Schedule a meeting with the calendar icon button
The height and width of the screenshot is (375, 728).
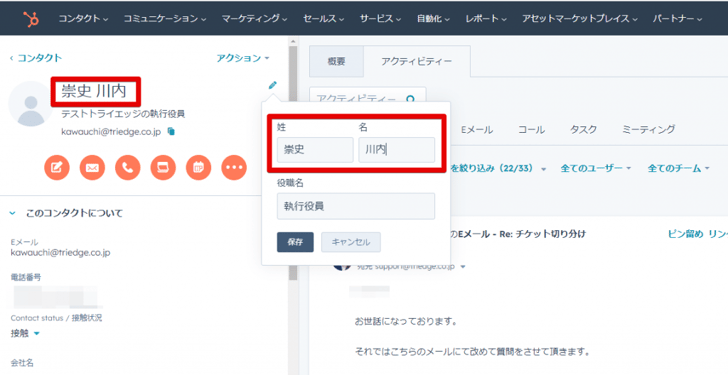coord(198,168)
